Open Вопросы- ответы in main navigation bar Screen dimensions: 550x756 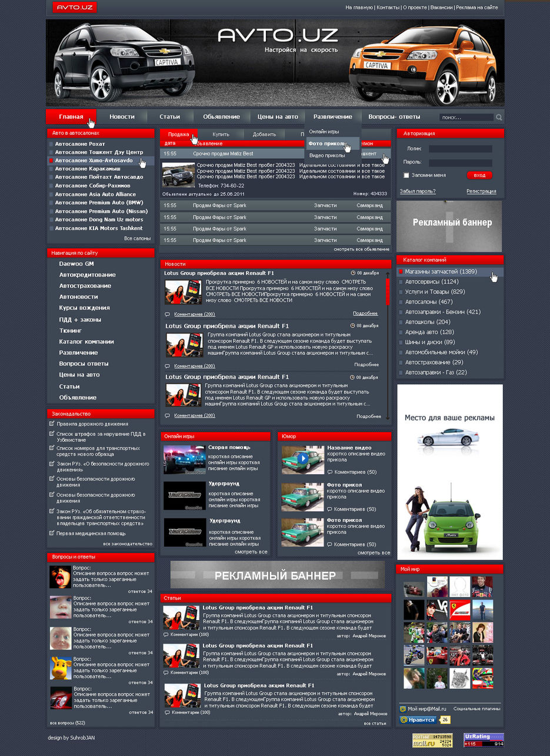394,116
